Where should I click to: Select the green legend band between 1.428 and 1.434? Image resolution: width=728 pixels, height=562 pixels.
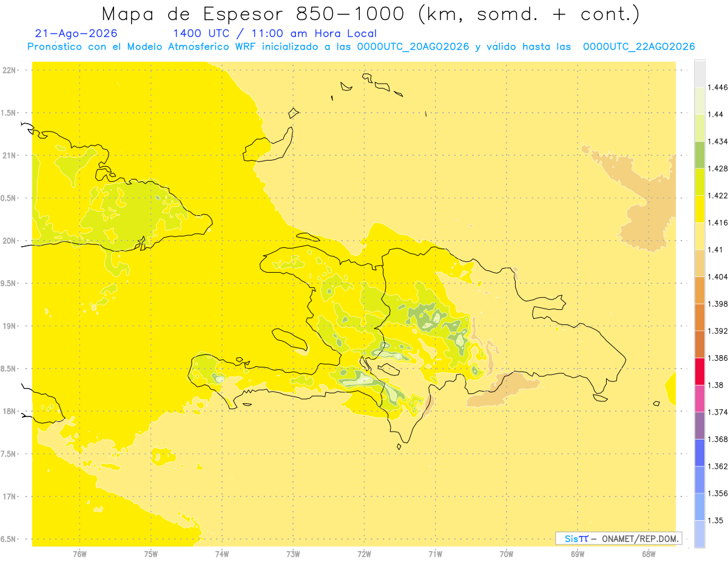click(x=699, y=155)
